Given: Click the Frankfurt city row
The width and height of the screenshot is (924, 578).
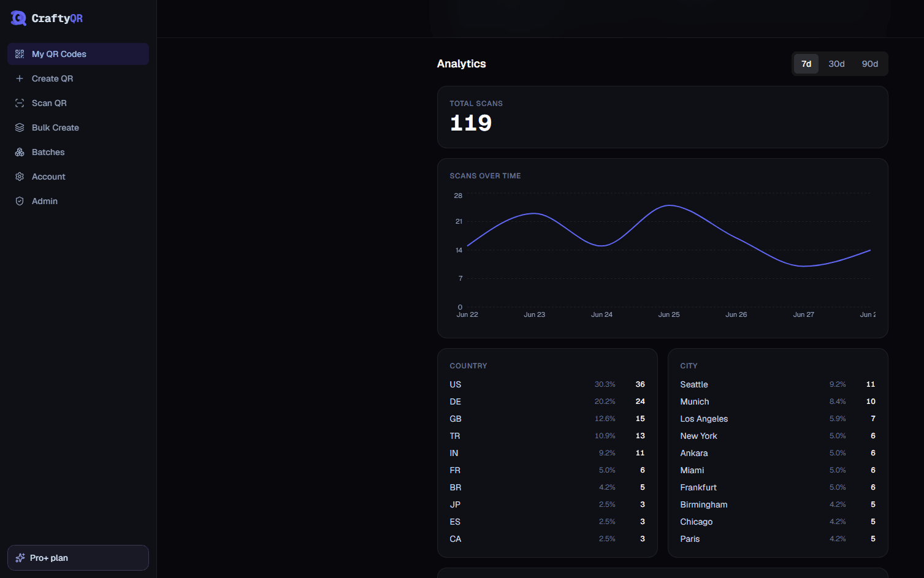Looking at the screenshot, I should coord(778,487).
